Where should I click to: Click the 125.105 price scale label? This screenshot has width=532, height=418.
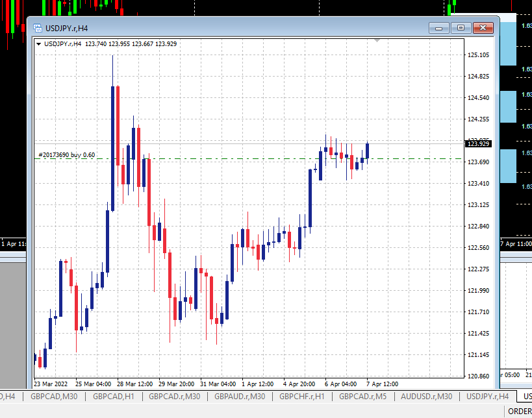(478, 55)
